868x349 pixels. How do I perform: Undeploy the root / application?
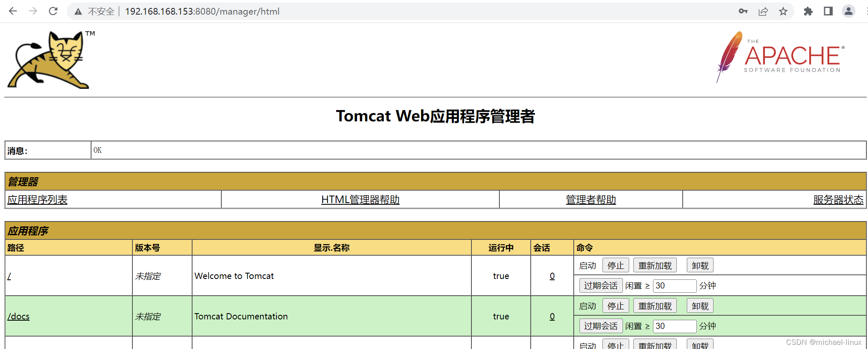point(700,266)
